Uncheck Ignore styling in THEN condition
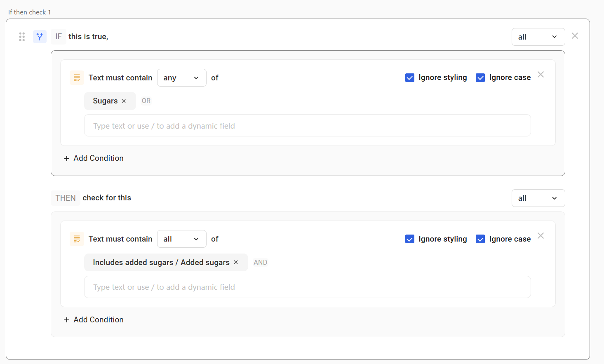Image resolution: width=604 pixels, height=364 pixels. (x=409, y=239)
